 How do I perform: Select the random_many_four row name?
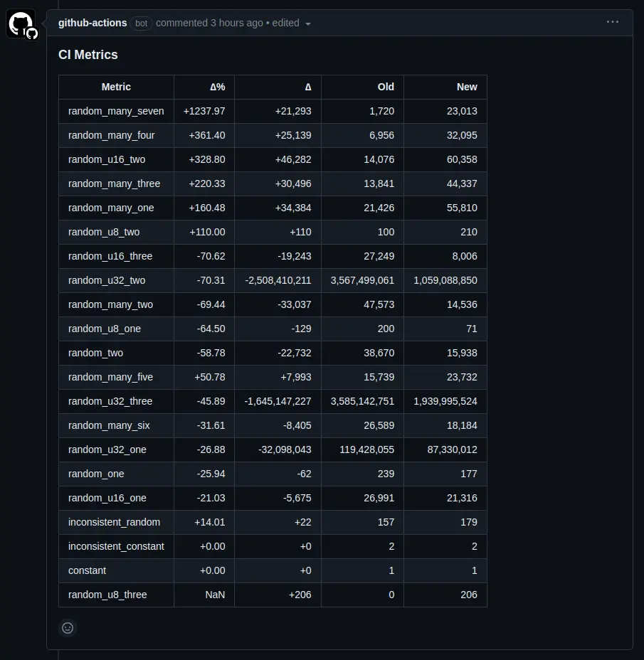(x=111, y=135)
